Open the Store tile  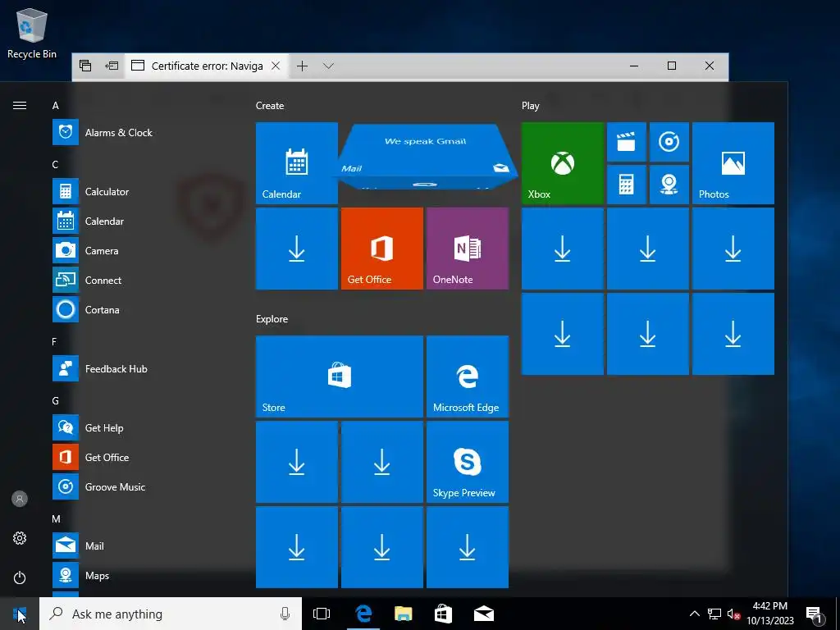[x=340, y=377]
